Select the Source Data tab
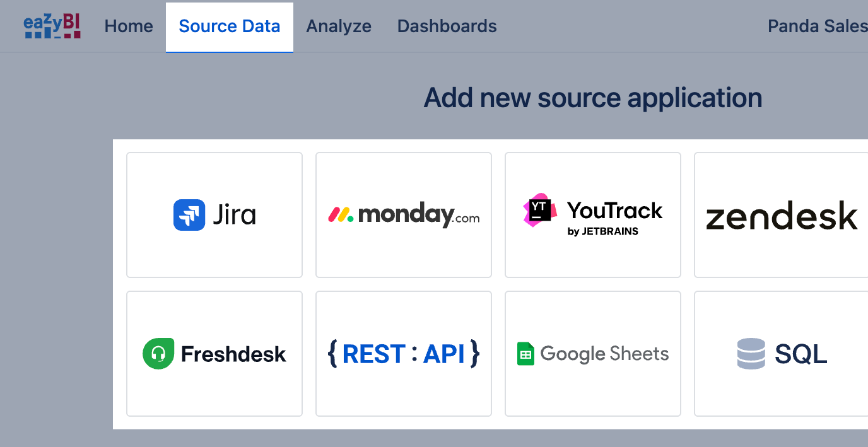868x447 pixels. pyautogui.click(x=230, y=26)
